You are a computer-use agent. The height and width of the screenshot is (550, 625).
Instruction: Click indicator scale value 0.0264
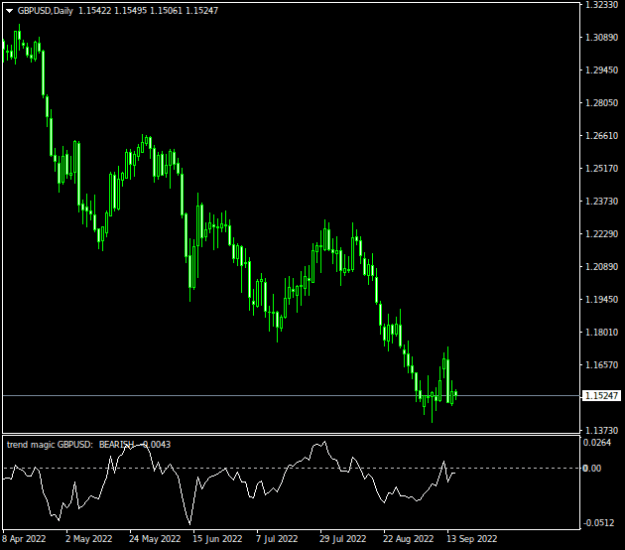[597, 443]
